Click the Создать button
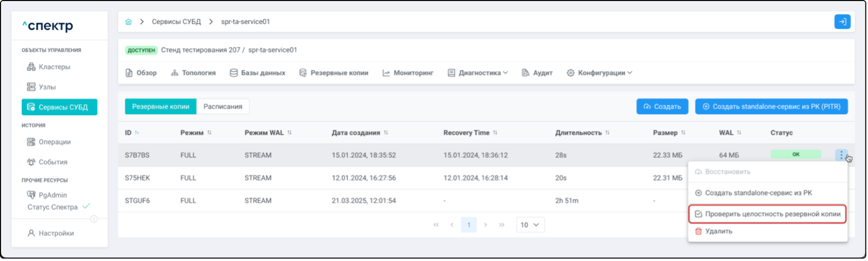 click(662, 106)
